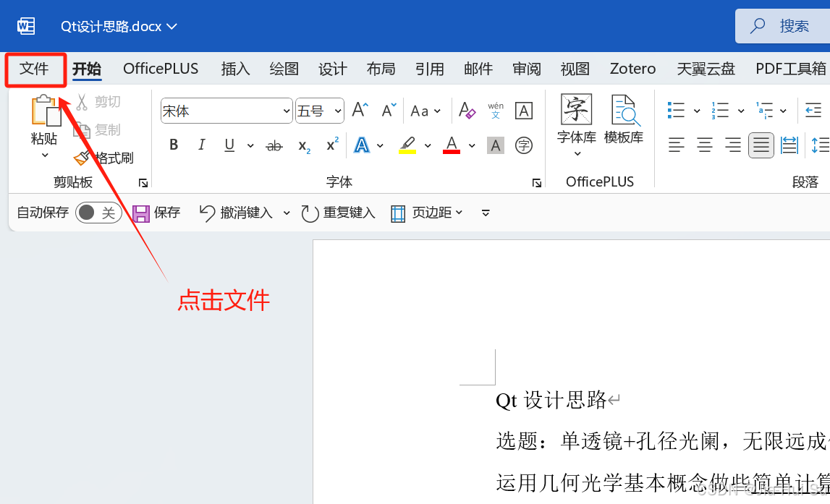Select the Zotero ribbon tab
This screenshot has height=504, width=830.
click(632, 69)
